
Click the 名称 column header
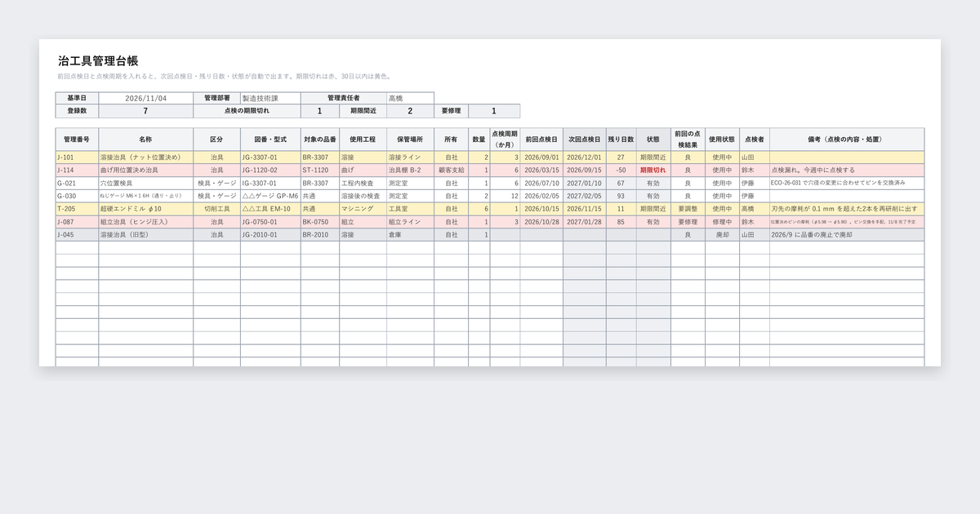(146, 140)
